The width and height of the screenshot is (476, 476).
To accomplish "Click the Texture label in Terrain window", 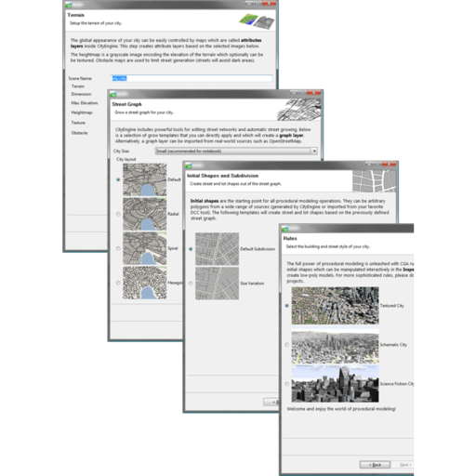I will click(x=78, y=123).
